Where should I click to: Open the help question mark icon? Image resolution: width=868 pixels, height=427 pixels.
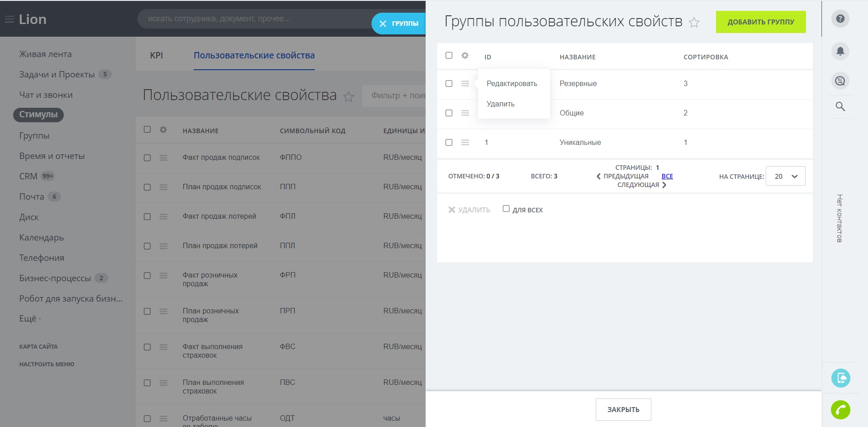(840, 19)
